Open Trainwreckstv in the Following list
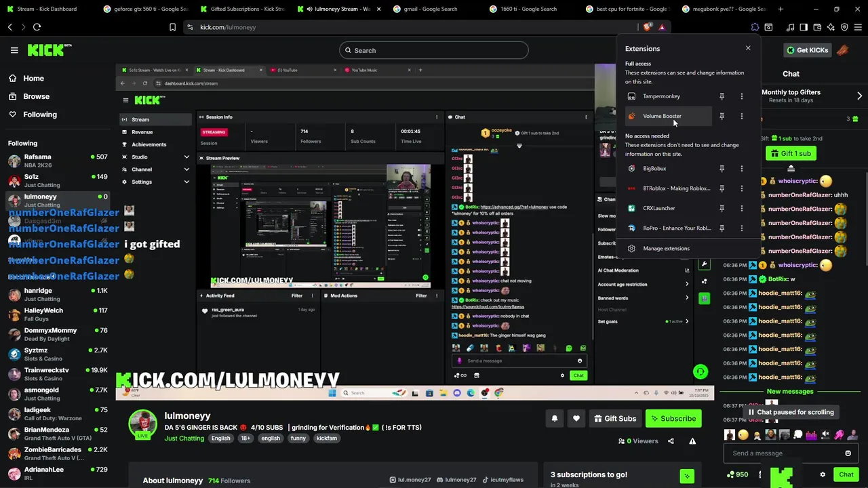 pyautogui.click(x=58, y=374)
